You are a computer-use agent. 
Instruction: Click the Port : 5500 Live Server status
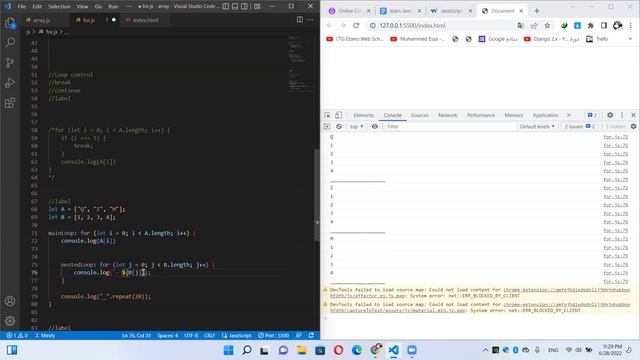273,336
